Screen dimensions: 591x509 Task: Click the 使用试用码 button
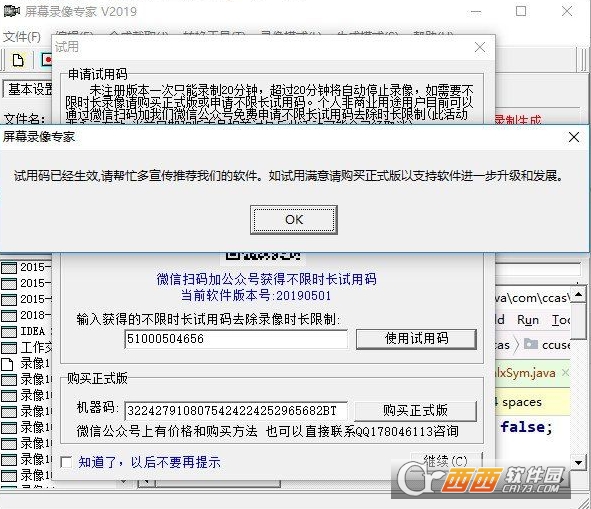click(x=416, y=339)
